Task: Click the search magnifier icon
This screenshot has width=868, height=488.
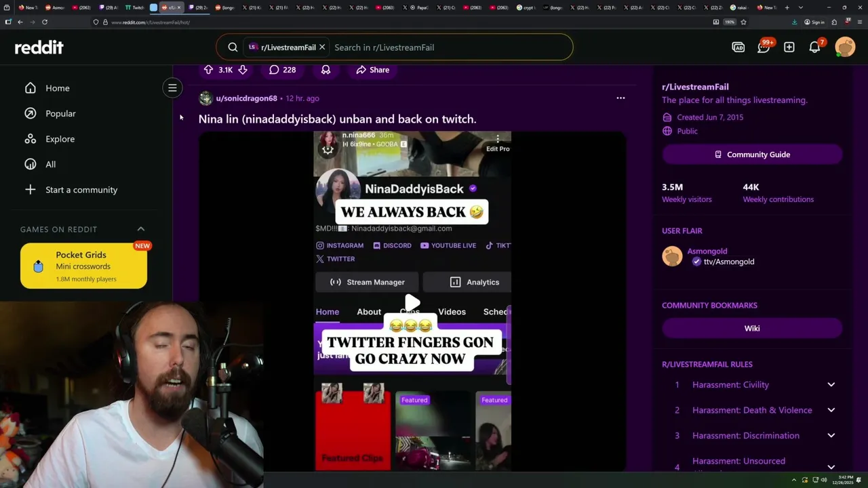Action: tap(233, 47)
